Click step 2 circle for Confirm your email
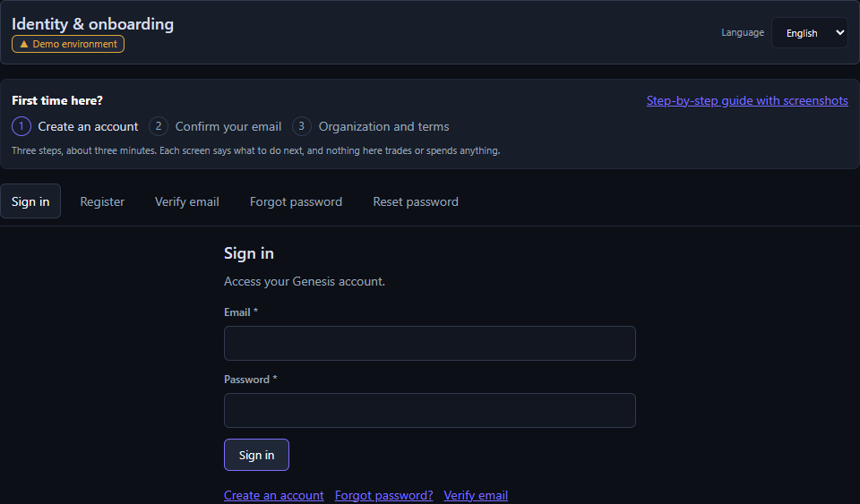The width and height of the screenshot is (860, 504). 159,126
